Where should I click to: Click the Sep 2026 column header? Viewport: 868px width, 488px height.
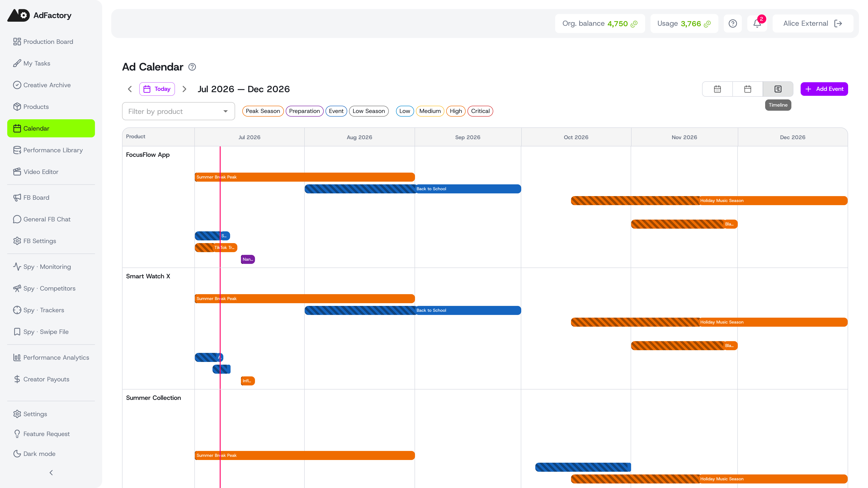pyautogui.click(x=468, y=137)
